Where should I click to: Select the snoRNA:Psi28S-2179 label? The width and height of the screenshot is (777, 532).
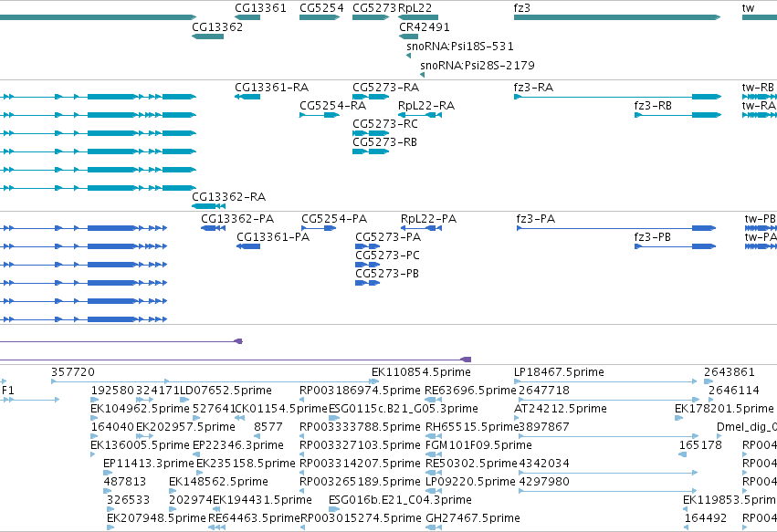(x=478, y=66)
